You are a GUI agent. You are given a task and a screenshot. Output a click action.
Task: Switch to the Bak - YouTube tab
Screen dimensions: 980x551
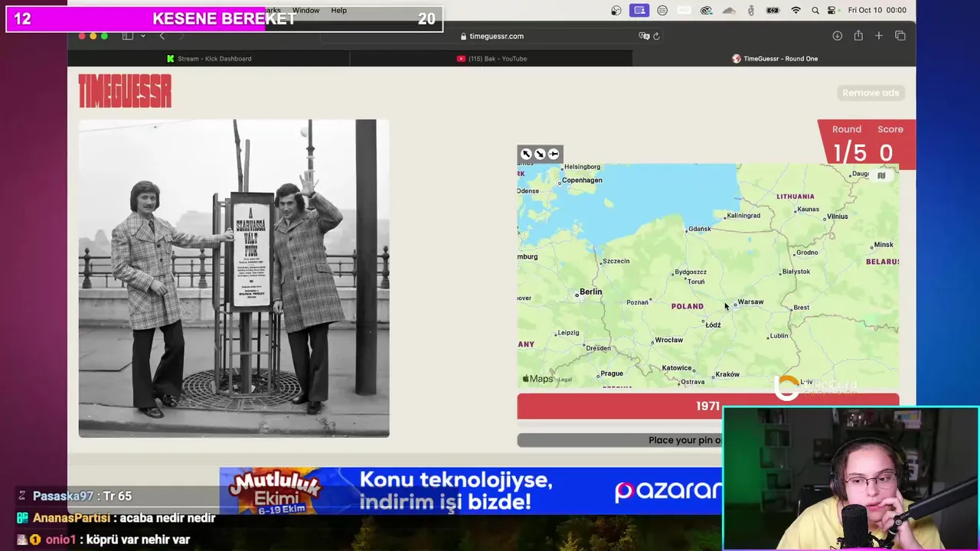(x=492, y=58)
